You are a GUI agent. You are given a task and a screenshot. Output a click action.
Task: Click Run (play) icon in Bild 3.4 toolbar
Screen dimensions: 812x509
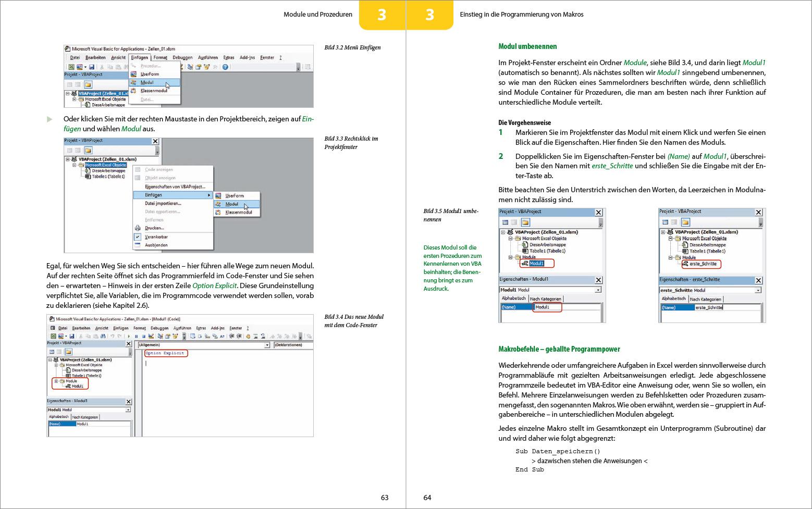pos(129,336)
